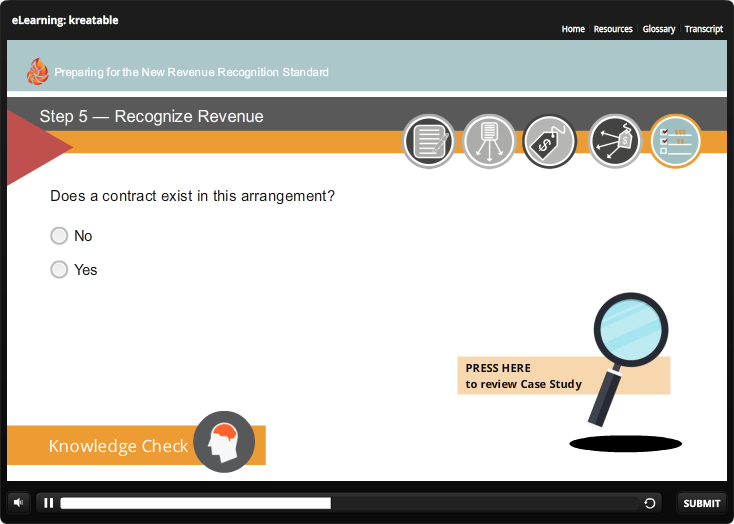Click the performance obligations step icon
Viewport: 734px width, 524px height.
(490, 142)
